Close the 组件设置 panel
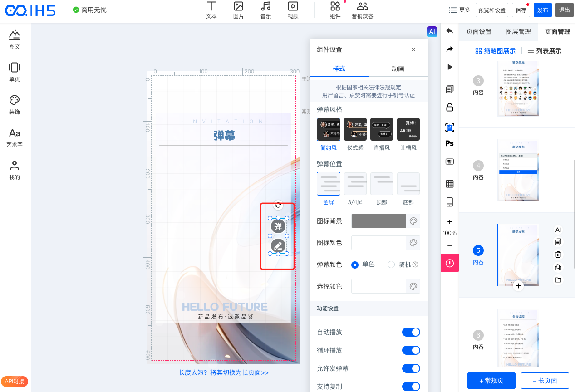Screen dimensions: 575x392 (x=413, y=49)
